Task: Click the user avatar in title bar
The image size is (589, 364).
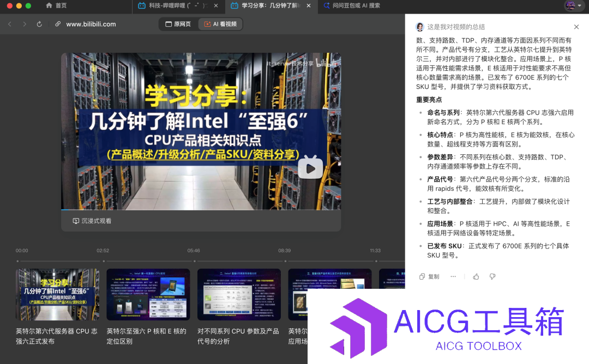Action: 570,5
